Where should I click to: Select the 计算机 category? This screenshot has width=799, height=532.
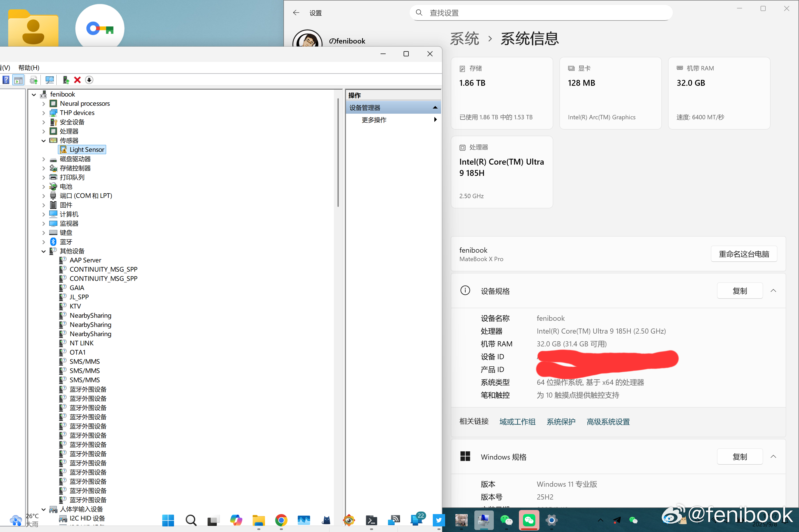point(69,215)
